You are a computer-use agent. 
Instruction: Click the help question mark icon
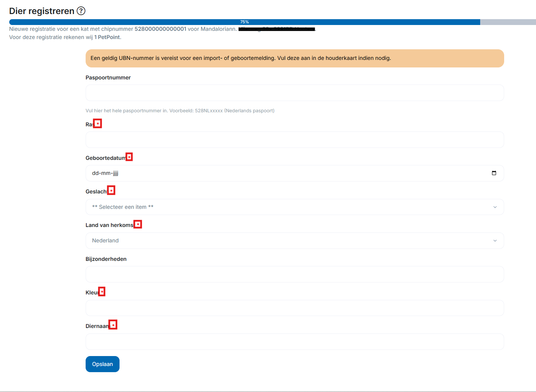(x=81, y=11)
